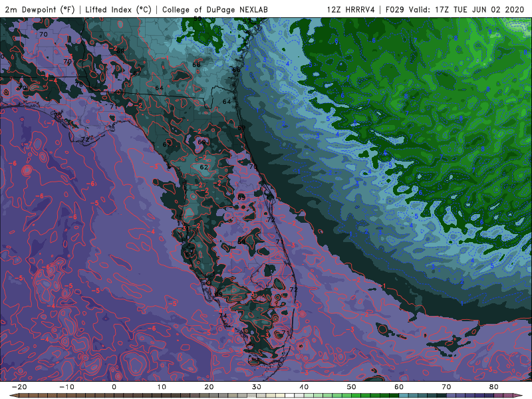Click the 'College of DuPage NEXLAB' label
The image size is (532, 399).
[215, 10]
